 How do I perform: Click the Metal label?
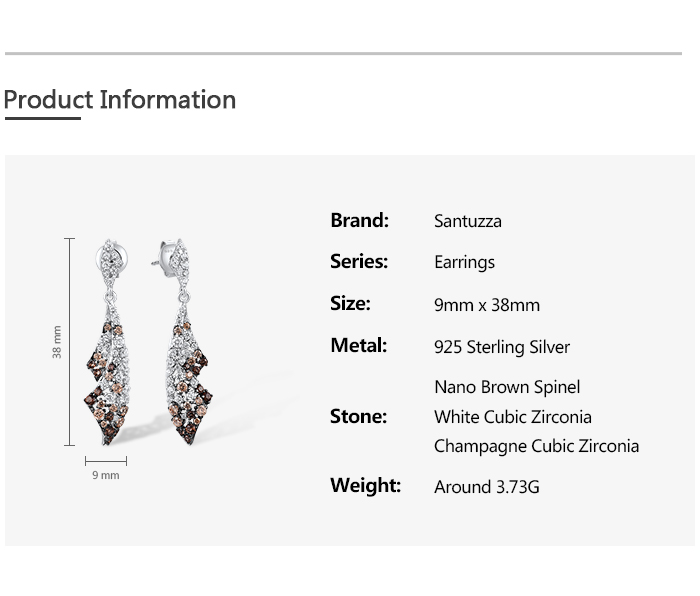pyautogui.click(x=358, y=345)
